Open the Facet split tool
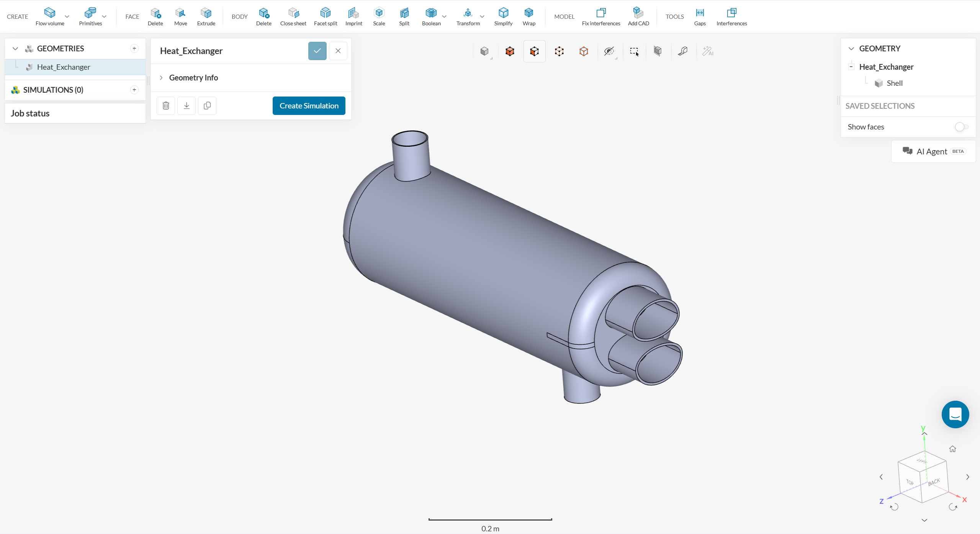 (325, 13)
